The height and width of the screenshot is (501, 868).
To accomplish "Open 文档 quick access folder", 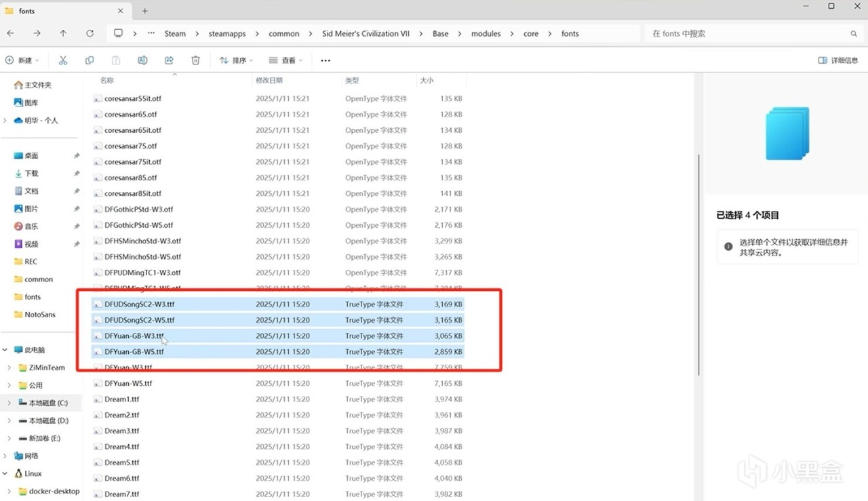I will 26,191.
